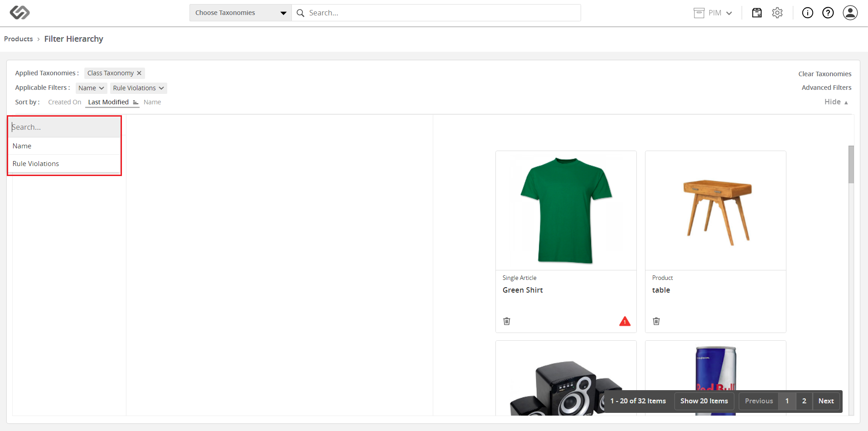The image size is (868, 431).
Task: Click the info circle icon
Action: 807,13
